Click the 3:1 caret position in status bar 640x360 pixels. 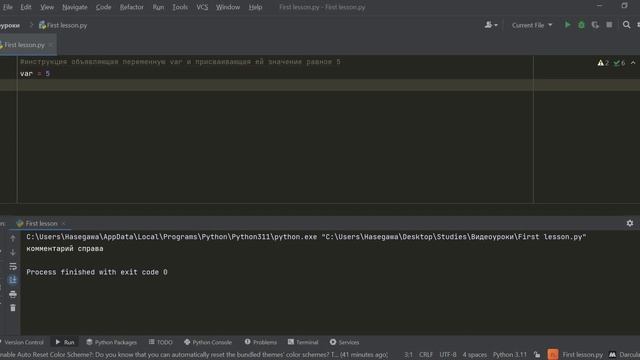pyautogui.click(x=409, y=355)
